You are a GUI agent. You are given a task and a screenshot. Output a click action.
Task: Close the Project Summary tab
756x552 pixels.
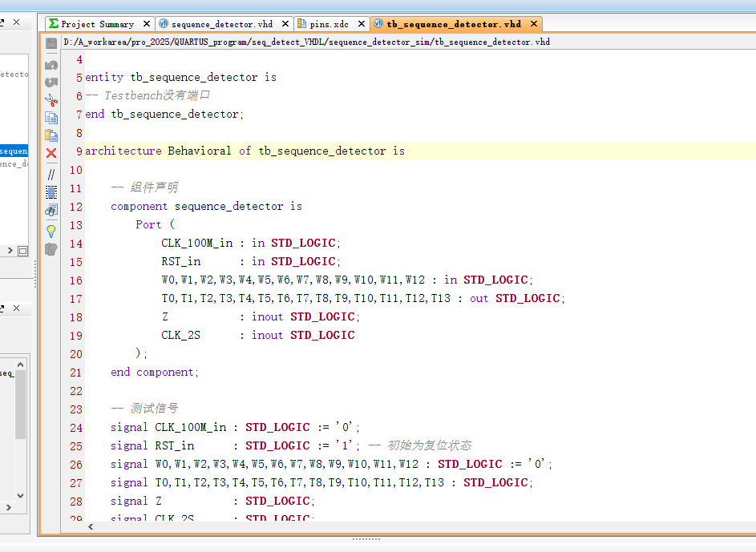[147, 23]
